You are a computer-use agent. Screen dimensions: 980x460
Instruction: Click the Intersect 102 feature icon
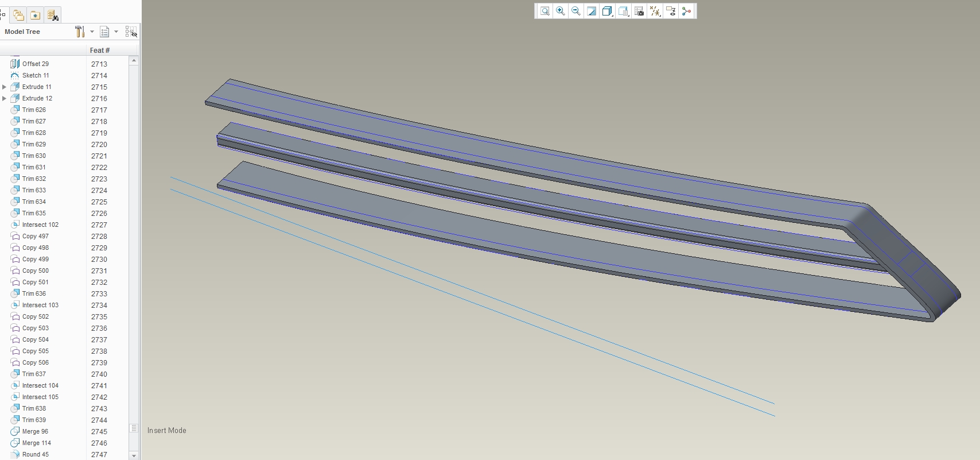pyautogui.click(x=15, y=225)
